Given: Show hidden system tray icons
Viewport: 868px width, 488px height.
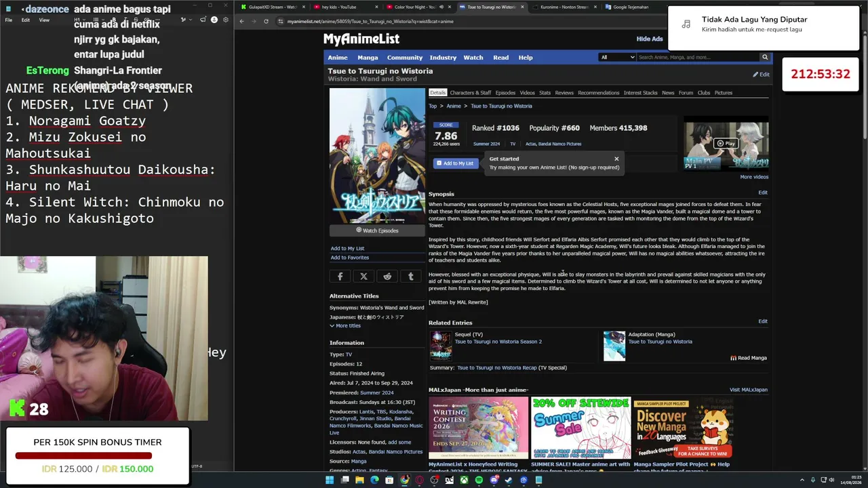Looking at the screenshot, I should click(x=802, y=480).
